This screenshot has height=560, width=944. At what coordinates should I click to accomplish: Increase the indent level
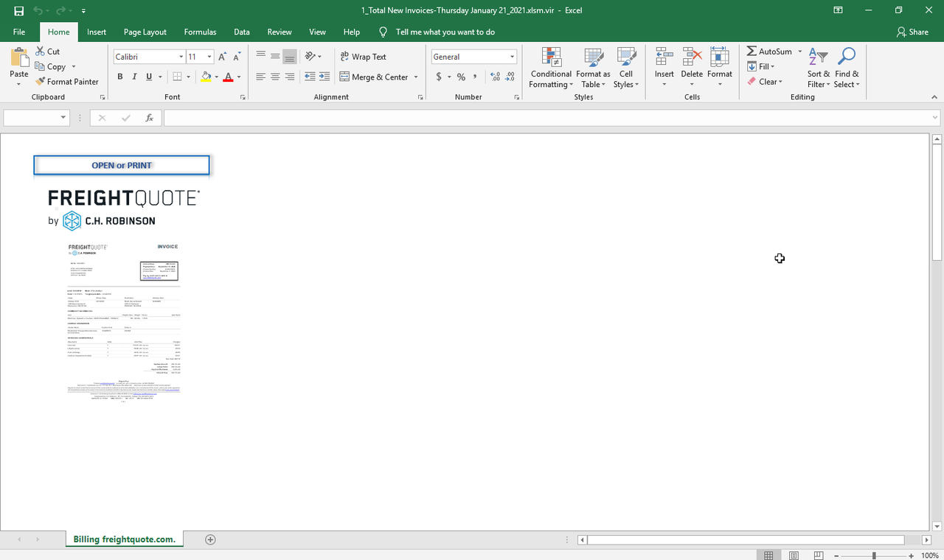(324, 77)
